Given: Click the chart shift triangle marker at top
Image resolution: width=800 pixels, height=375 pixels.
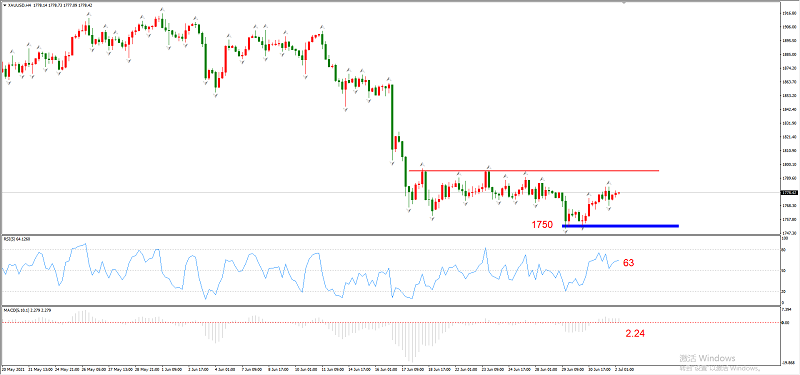Looking at the screenshot, I should [623, 2].
